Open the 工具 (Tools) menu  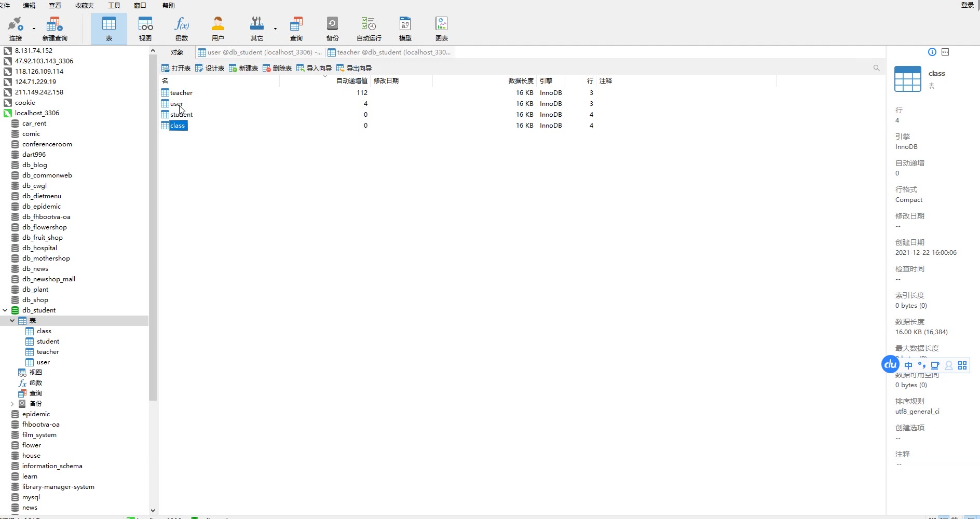pos(114,5)
